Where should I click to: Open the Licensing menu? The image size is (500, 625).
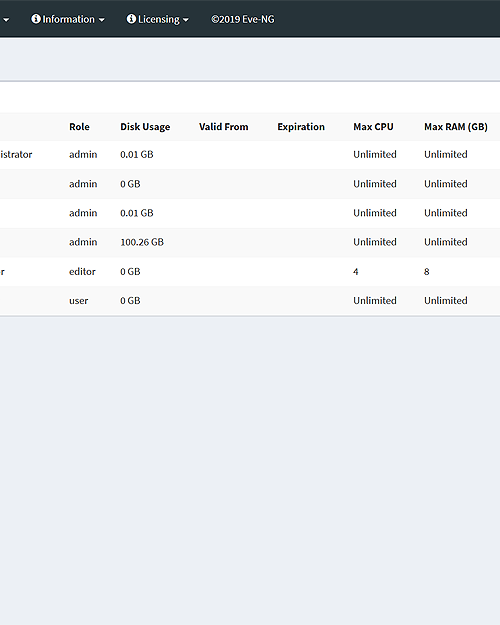point(157,19)
